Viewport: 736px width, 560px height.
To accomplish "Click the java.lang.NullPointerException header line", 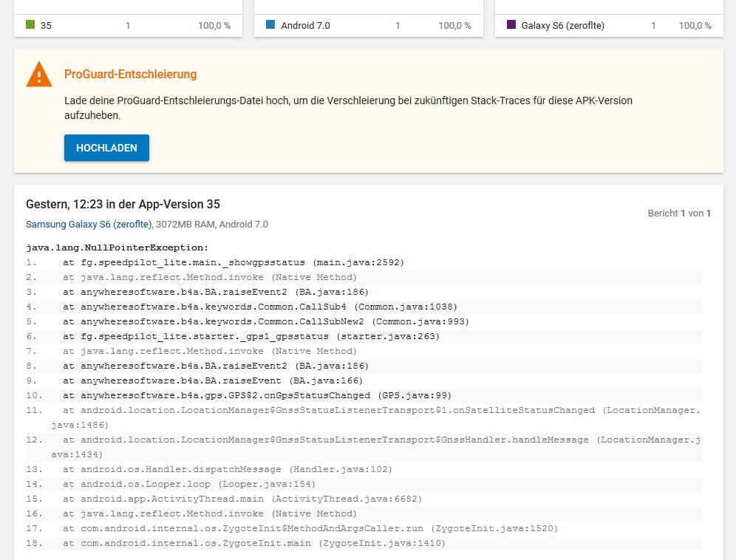I will tap(117, 247).
